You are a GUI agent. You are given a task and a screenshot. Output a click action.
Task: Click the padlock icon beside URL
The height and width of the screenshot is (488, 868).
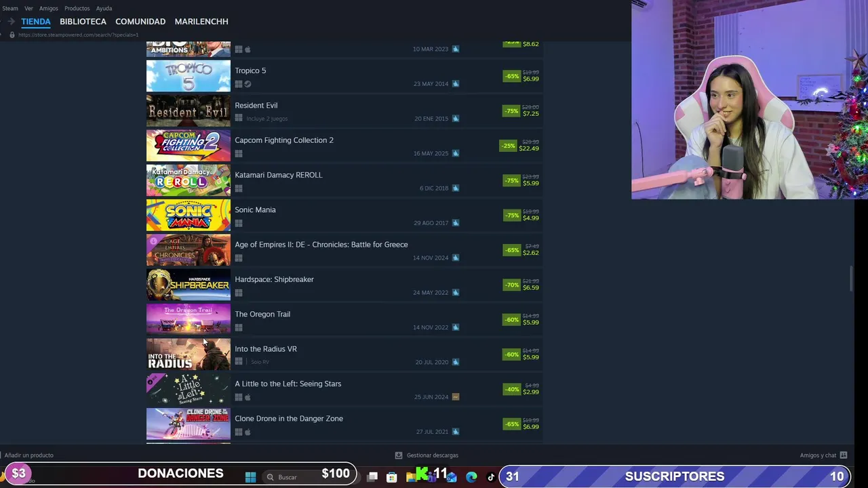click(12, 35)
